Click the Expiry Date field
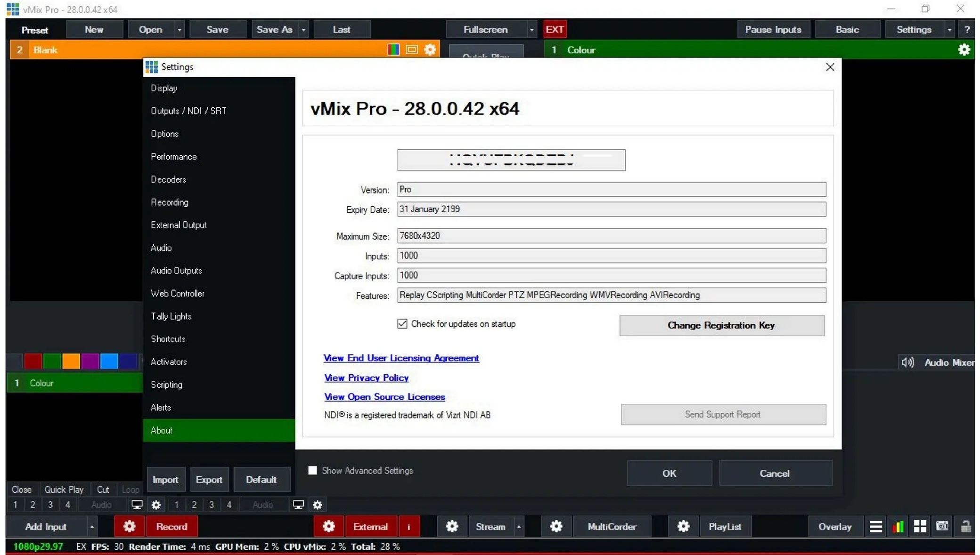This screenshot has width=980, height=555. pyautogui.click(x=612, y=209)
